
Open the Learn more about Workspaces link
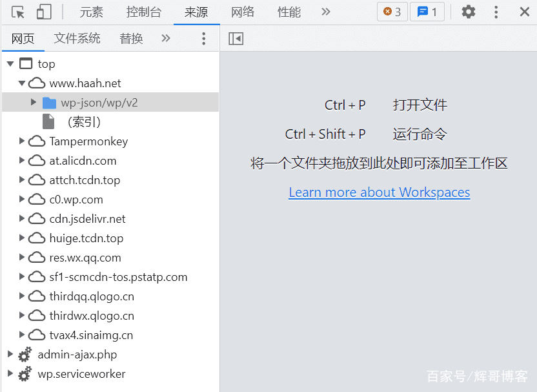pyautogui.click(x=379, y=192)
